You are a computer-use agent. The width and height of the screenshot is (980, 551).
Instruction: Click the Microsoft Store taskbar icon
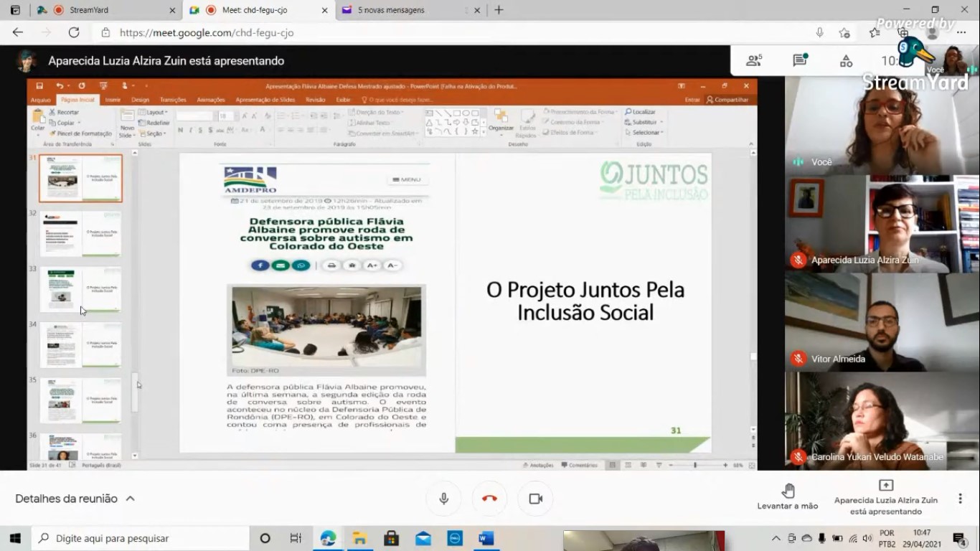coord(391,538)
